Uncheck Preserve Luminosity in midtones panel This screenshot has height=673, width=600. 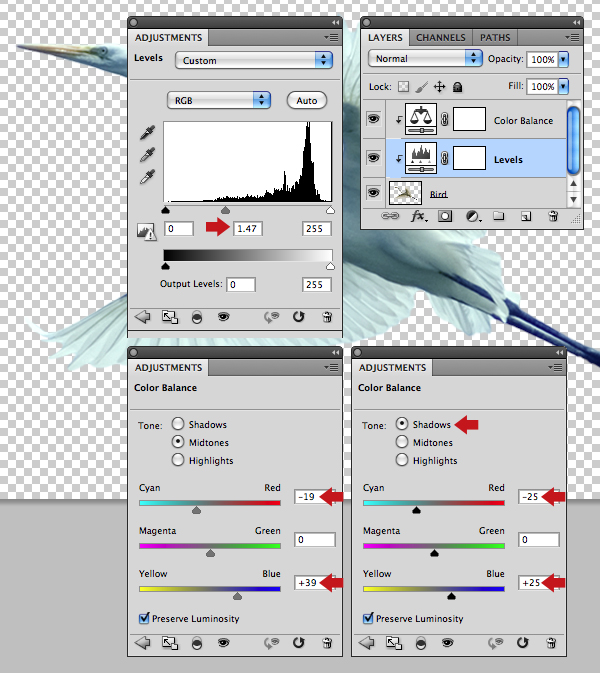[144, 618]
